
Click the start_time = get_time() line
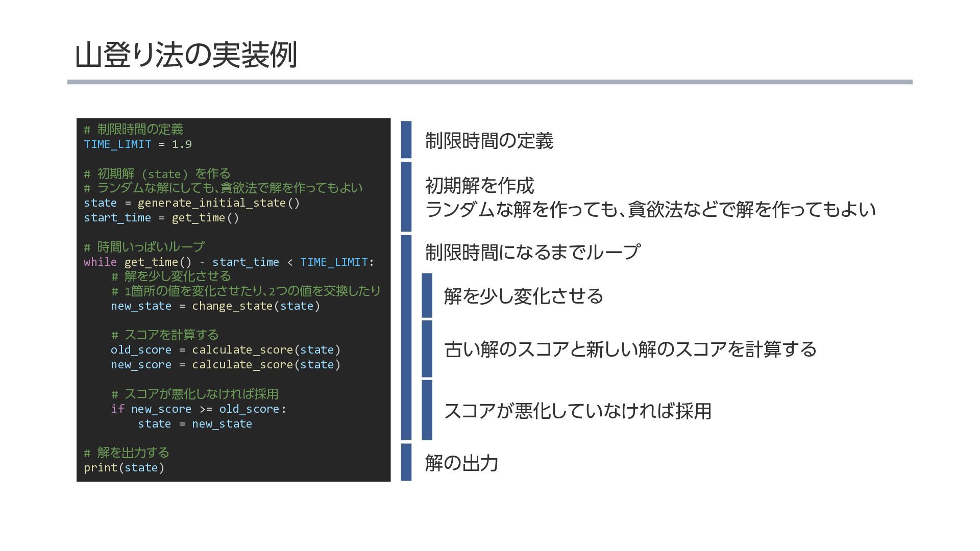point(161,218)
